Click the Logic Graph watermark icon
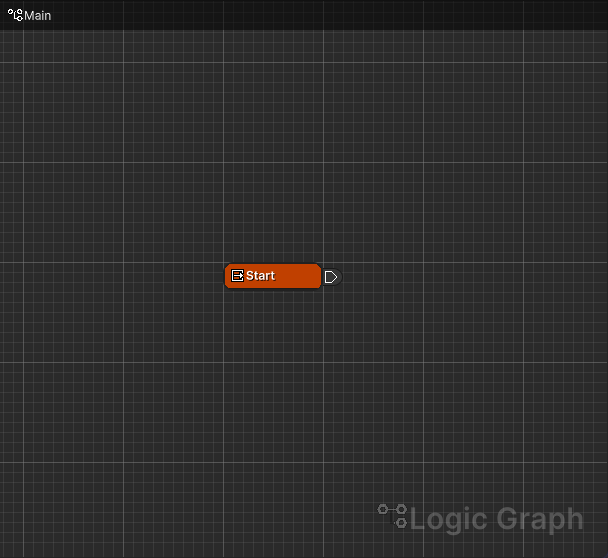The height and width of the screenshot is (558, 608). click(393, 516)
